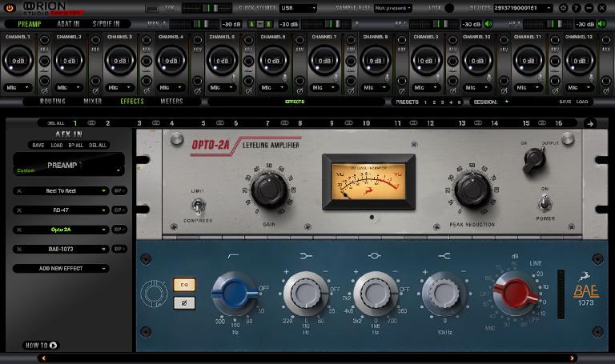Remove the FD-47 effect with X
The width and height of the screenshot is (615, 364).
click(19, 210)
